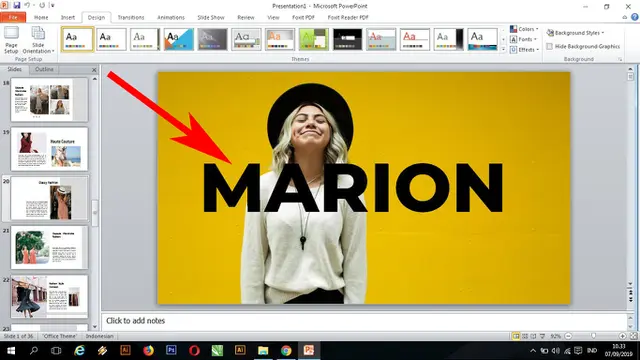Screen dimensions: 640x360
Task: Go to next slide via scrollbar button
Action: pos(631,300)
